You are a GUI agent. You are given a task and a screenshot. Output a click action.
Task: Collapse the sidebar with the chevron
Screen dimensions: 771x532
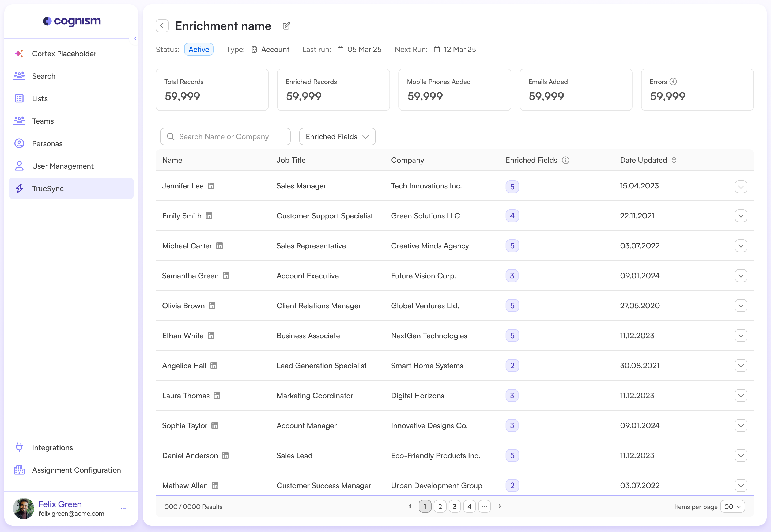pyautogui.click(x=135, y=39)
